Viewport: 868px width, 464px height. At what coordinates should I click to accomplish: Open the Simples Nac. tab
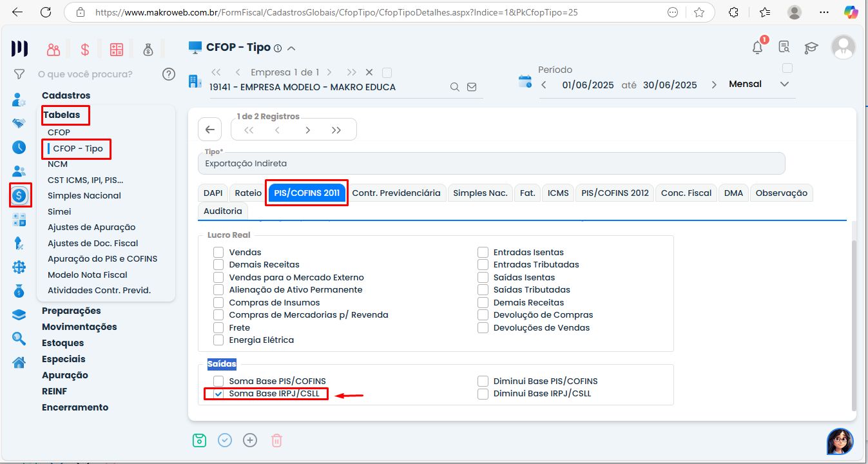(480, 193)
